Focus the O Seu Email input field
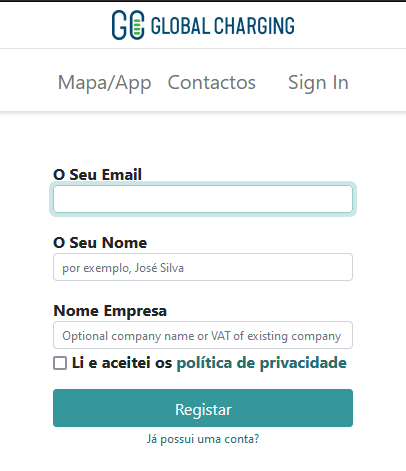Screen dimensions: 406x471 [x=203, y=199]
